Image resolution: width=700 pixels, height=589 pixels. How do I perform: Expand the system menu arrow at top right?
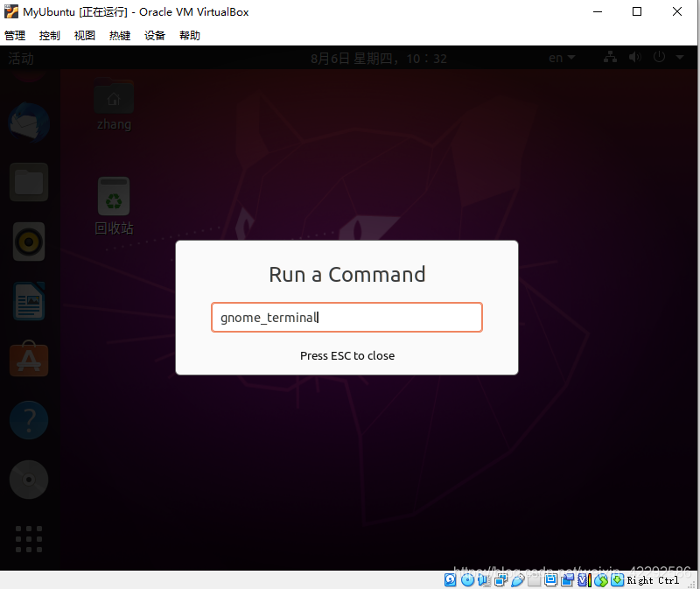pos(679,56)
